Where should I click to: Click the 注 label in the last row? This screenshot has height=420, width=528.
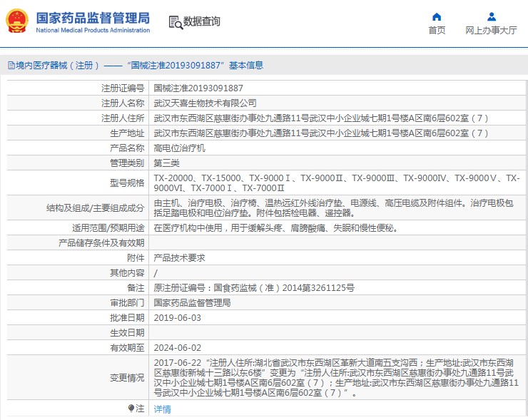click(x=140, y=408)
